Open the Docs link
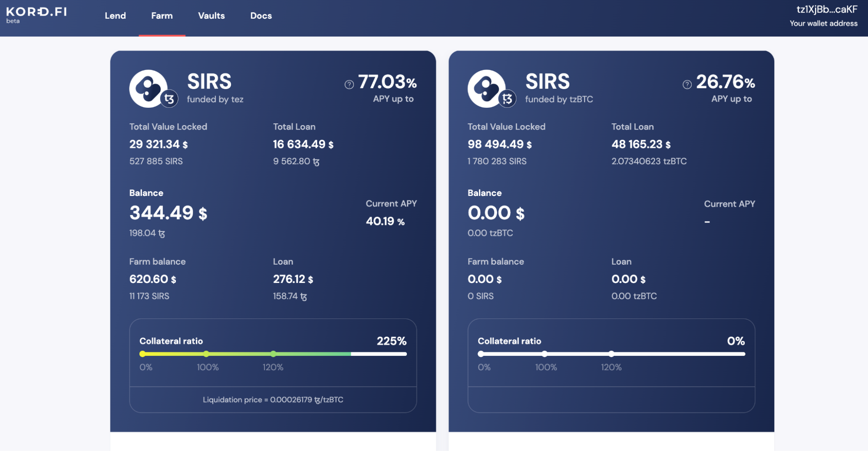The image size is (868, 451). pyautogui.click(x=261, y=16)
